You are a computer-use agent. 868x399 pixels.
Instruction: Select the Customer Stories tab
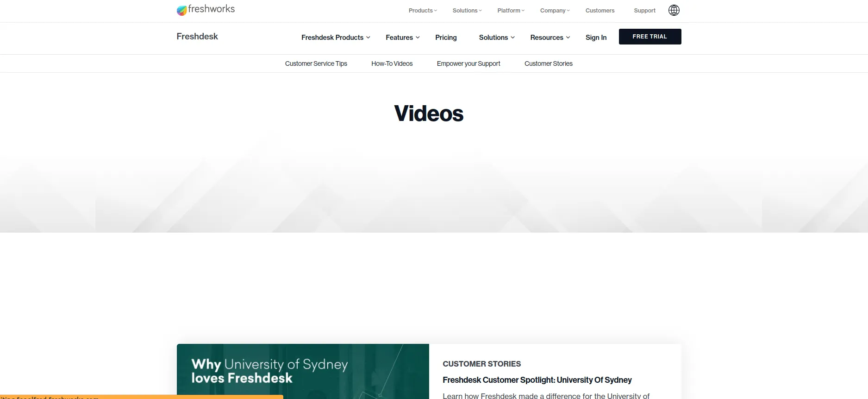click(x=549, y=64)
